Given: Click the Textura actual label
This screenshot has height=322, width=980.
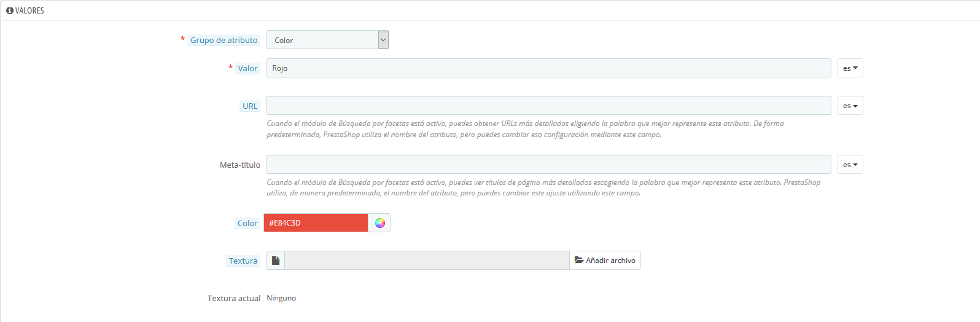Looking at the screenshot, I should pos(234,299).
